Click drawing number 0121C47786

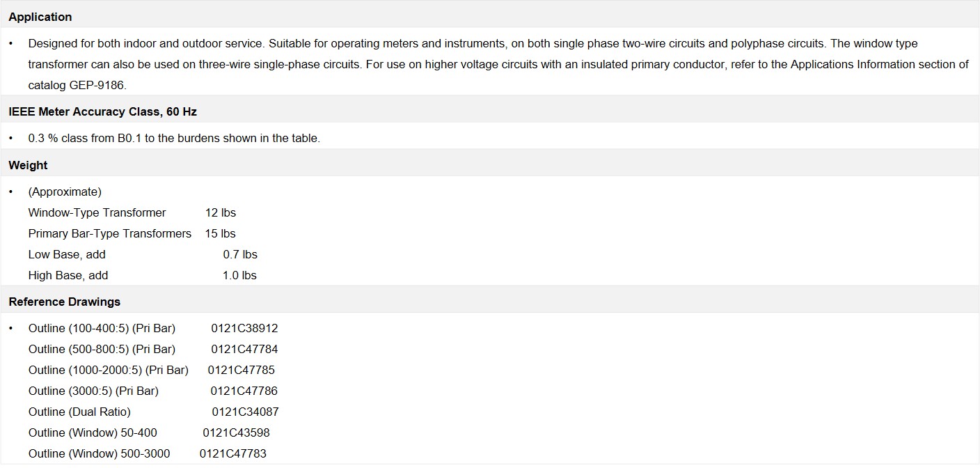(x=244, y=391)
